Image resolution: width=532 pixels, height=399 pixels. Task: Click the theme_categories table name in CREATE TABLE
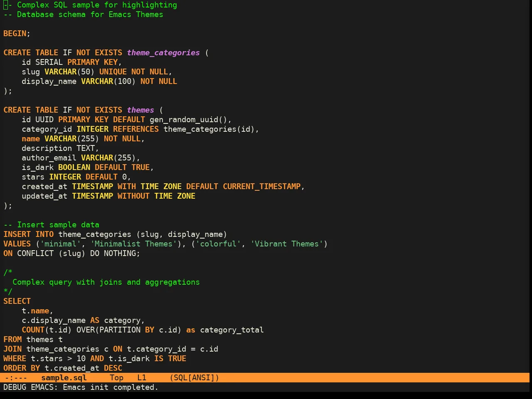163,53
